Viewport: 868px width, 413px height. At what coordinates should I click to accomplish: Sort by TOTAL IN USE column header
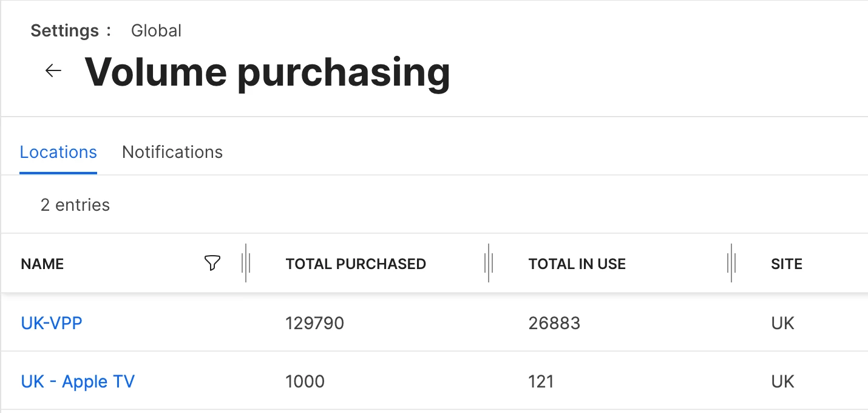pos(577,264)
